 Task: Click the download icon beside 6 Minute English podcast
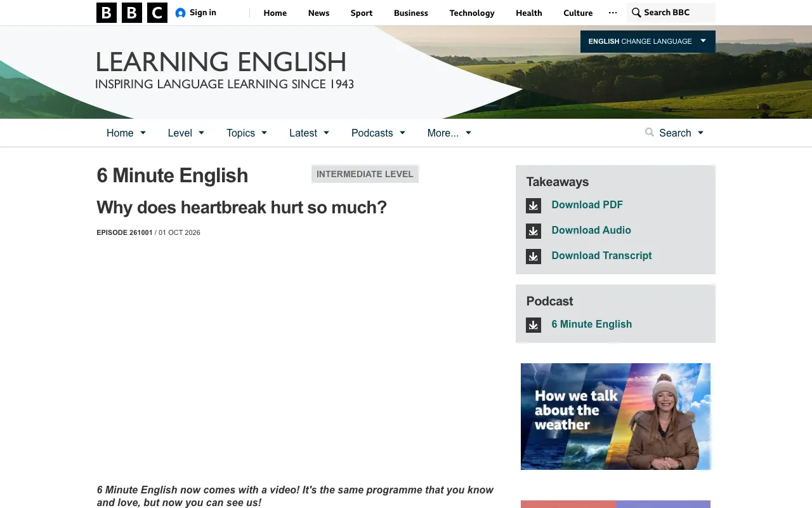pyautogui.click(x=534, y=325)
